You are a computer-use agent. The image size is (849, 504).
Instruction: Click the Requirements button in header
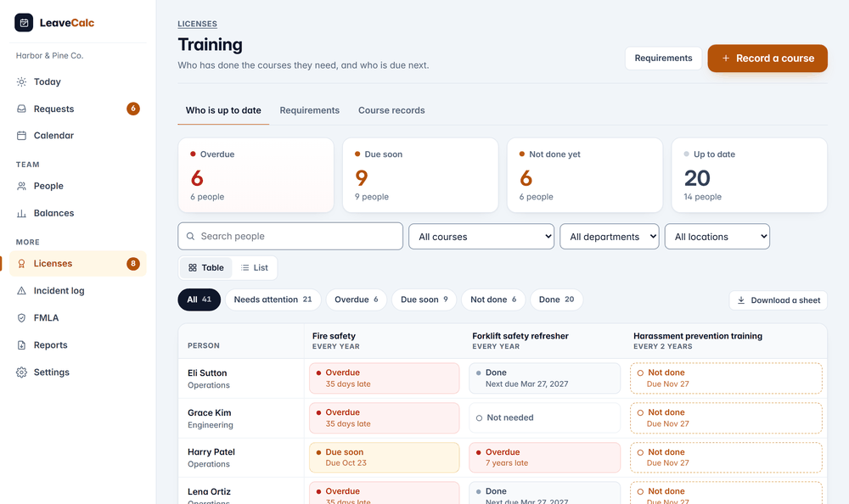tap(663, 58)
